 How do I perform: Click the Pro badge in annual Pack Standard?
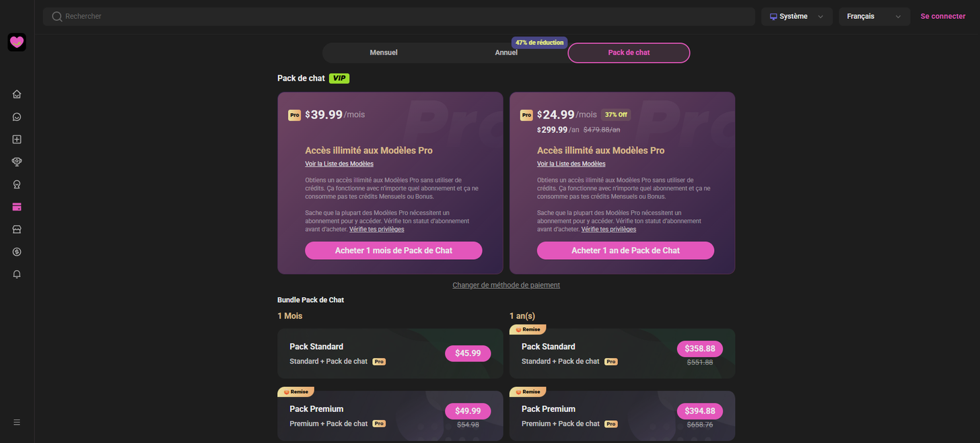coord(610,362)
